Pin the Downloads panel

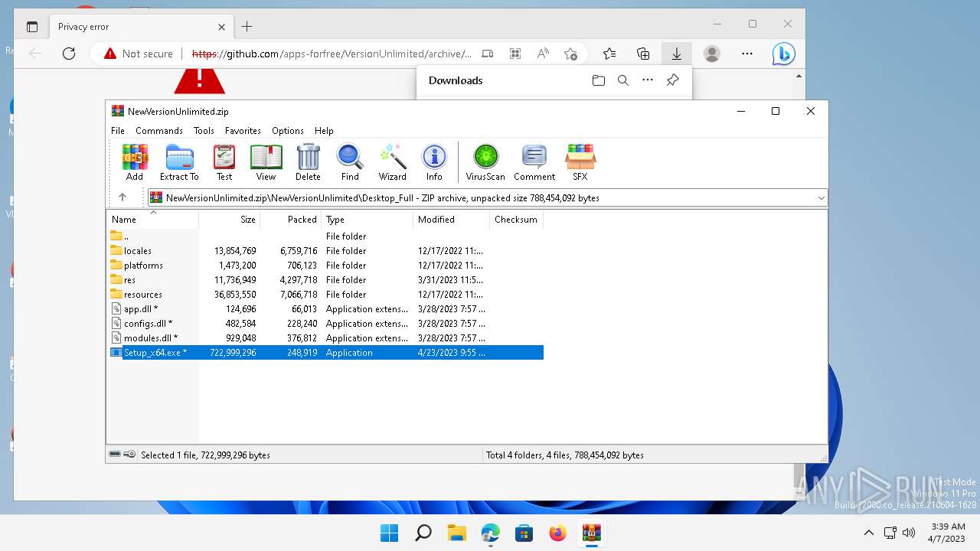click(672, 80)
